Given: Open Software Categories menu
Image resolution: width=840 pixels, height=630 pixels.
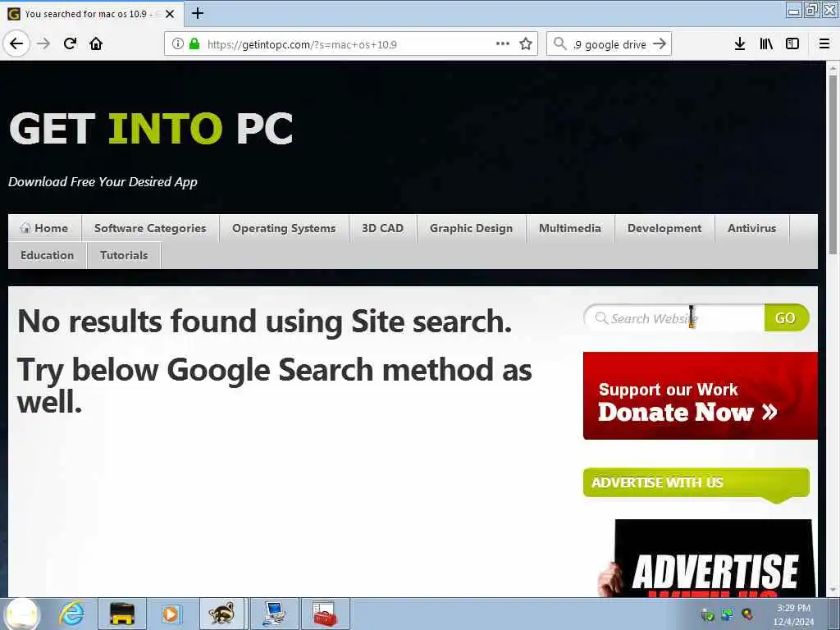Looking at the screenshot, I should (150, 228).
